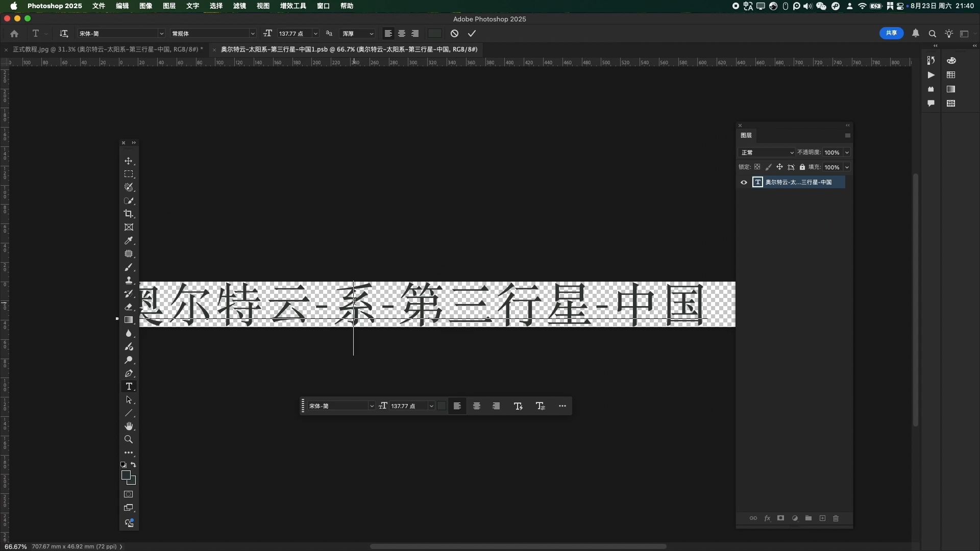Select the Rectangular Marquee tool

pyautogui.click(x=129, y=174)
